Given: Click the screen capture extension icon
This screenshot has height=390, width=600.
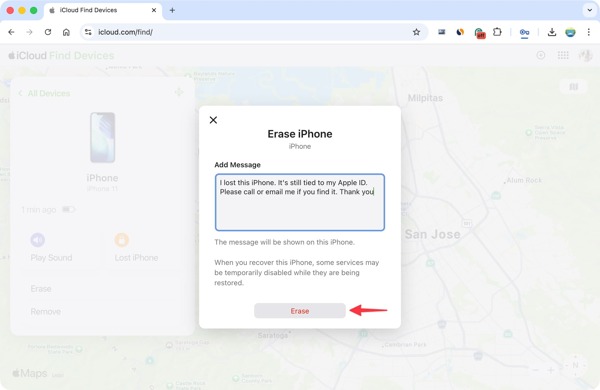Looking at the screenshot, I should click(x=442, y=32).
